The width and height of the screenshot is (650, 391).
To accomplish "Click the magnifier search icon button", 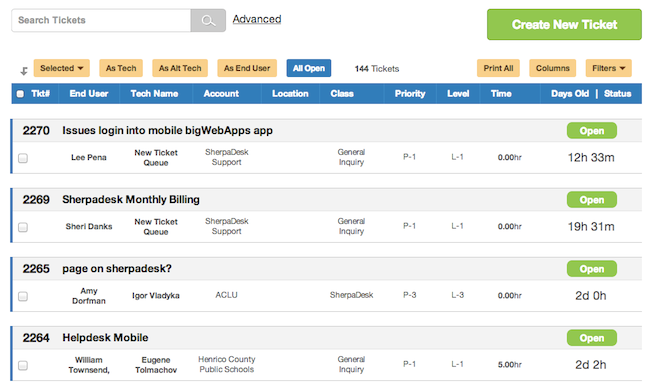I will pos(208,20).
